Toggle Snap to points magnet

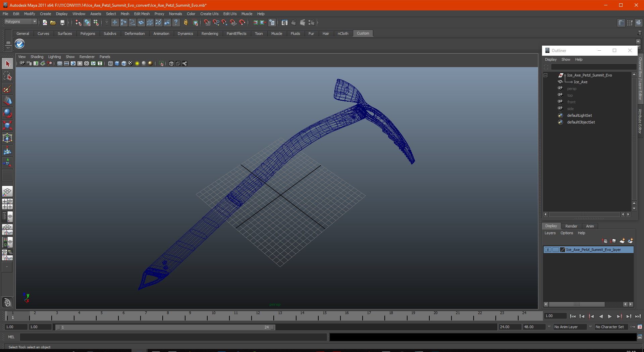(x=225, y=22)
